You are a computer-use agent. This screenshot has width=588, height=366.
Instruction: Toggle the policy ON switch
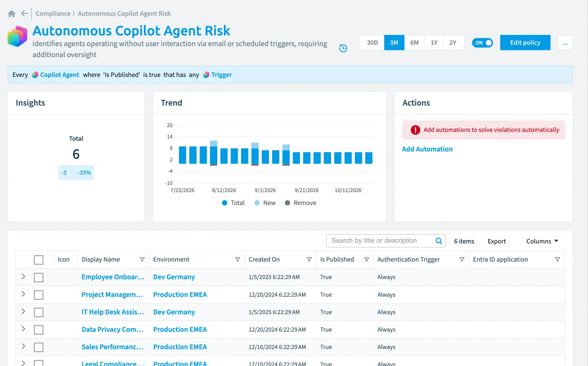point(482,43)
